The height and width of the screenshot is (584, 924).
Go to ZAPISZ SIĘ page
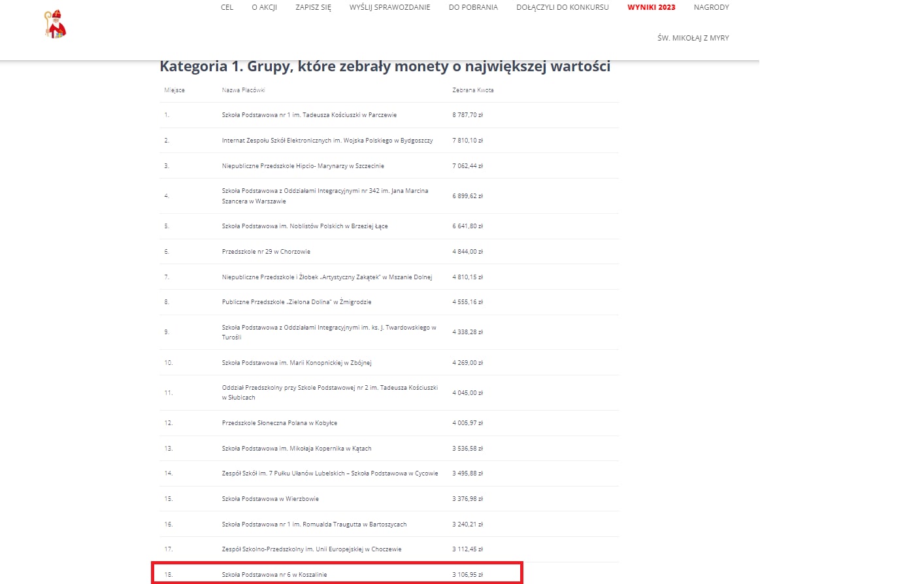(313, 7)
